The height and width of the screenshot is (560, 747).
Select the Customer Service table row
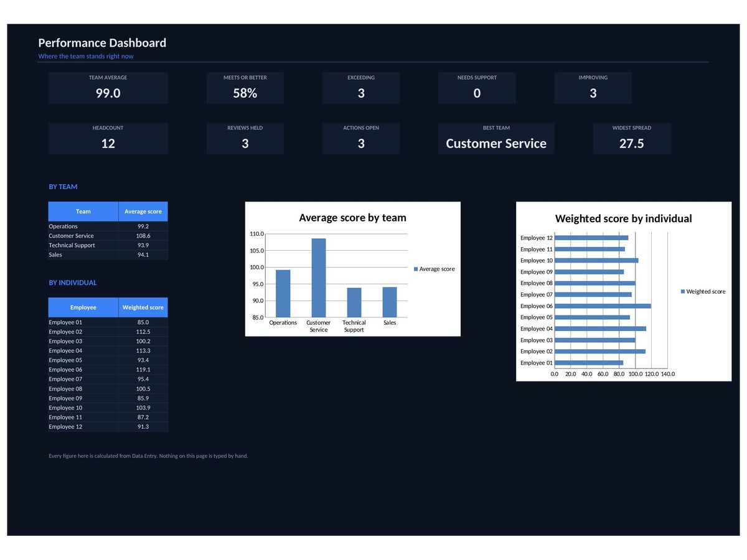(x=108, y=236)
